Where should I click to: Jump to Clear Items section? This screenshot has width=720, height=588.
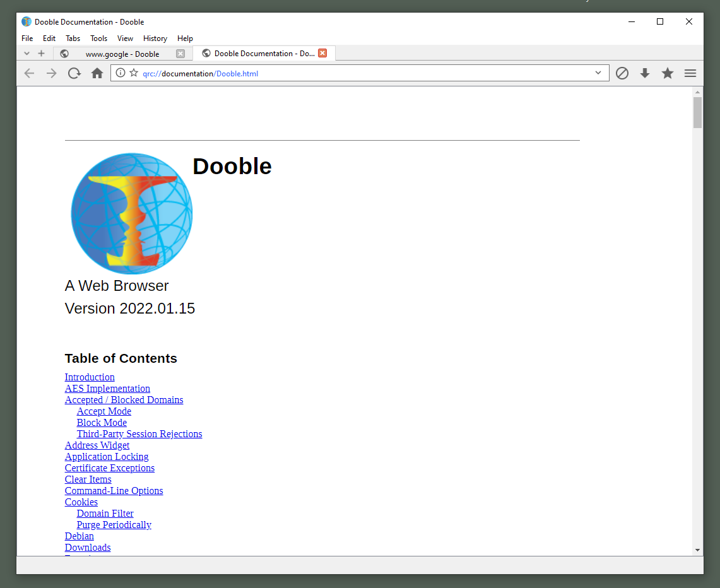tap(88, 479)
